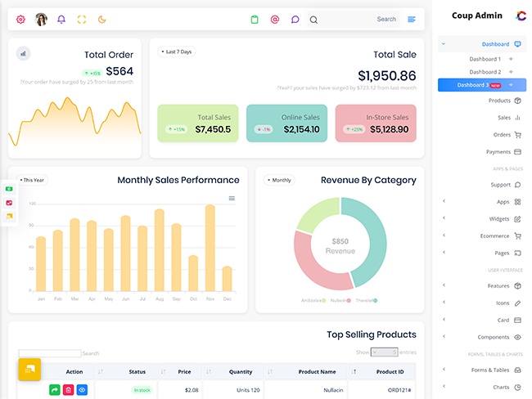This screenshot has height=399, width=532.
Task: Toggle dark mode moon icon
Action: [x=102, y=19]
